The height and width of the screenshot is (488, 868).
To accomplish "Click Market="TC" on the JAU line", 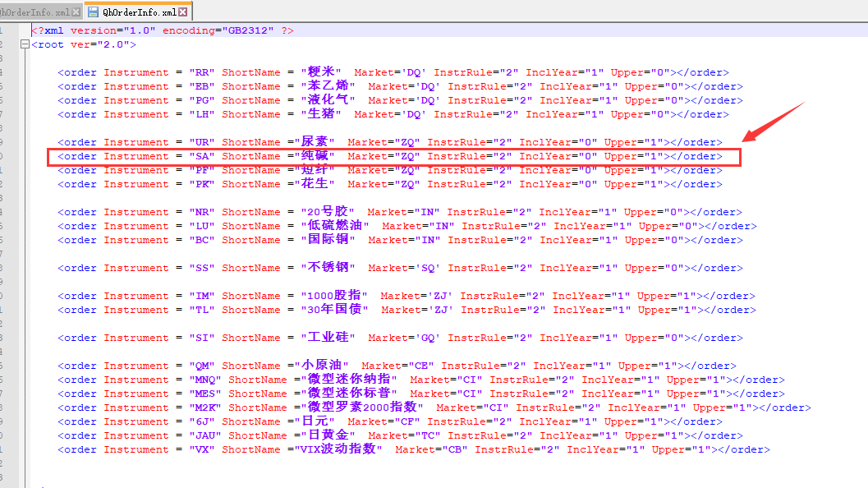I will (404, 435).
